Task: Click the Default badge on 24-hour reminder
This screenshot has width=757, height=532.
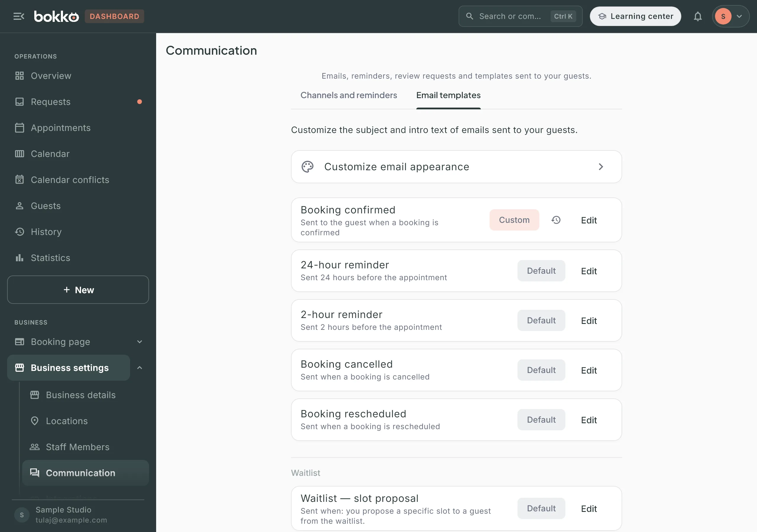Action: pos(541,271)
